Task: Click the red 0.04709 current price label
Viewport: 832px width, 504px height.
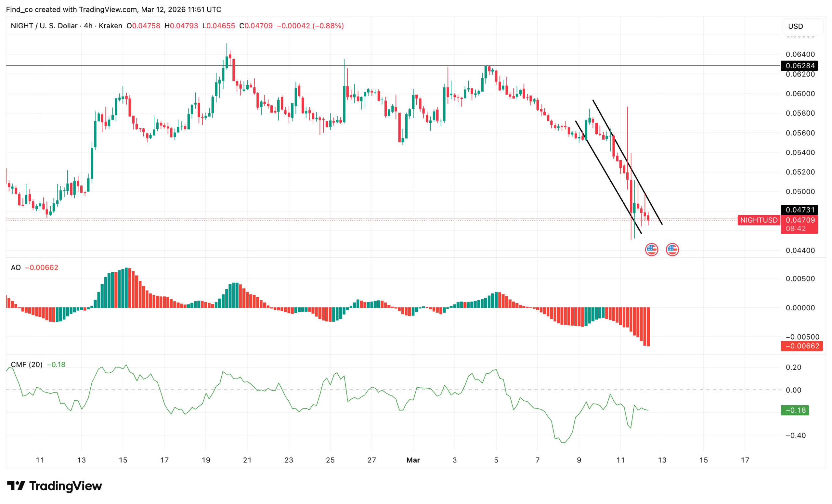Action: tap(800, 220)
